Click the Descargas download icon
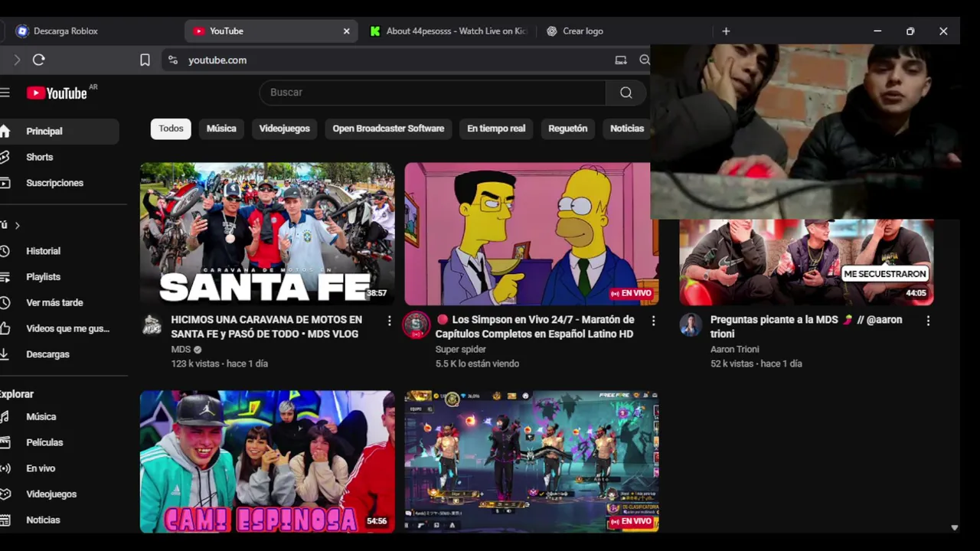 pos(5,354)
